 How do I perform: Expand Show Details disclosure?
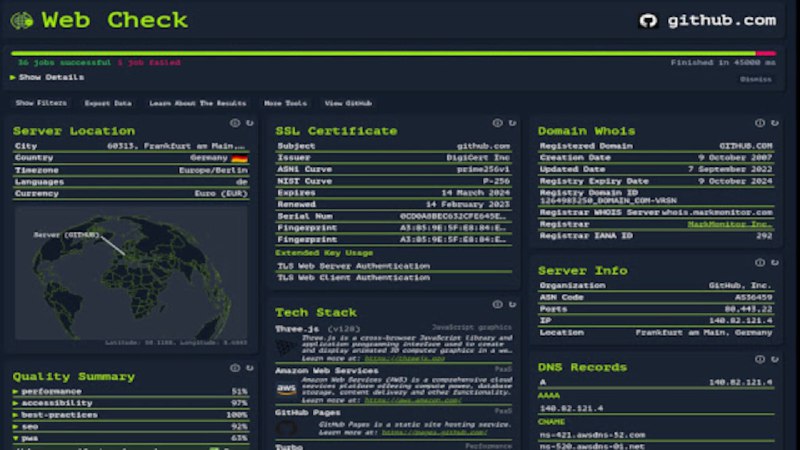click(x=46, y=77)
